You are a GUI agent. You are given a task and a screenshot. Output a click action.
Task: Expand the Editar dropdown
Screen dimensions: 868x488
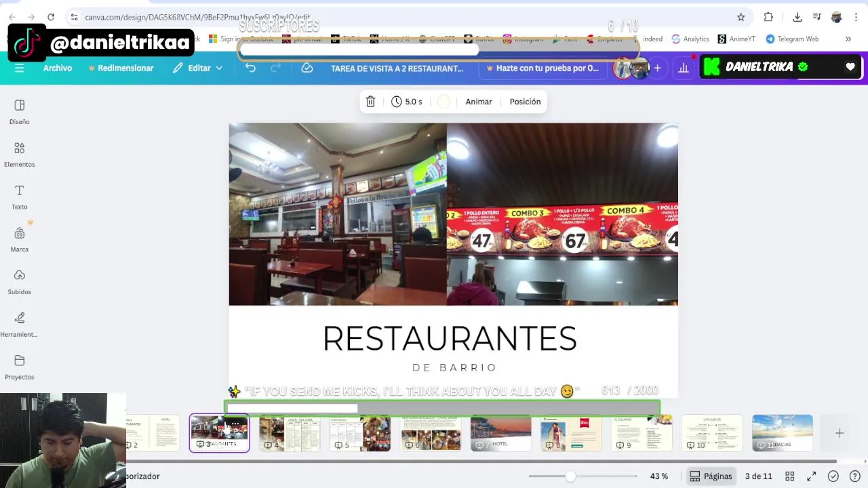click(197, 68)
